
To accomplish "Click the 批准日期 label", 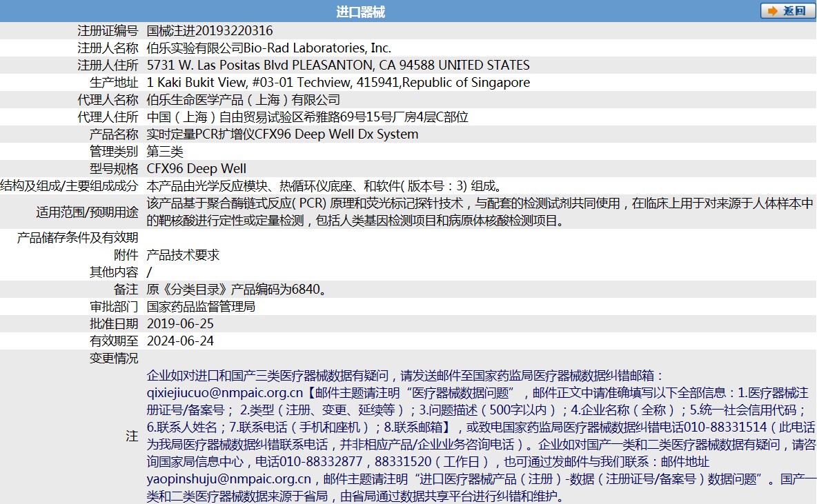I will click(114, 323).
